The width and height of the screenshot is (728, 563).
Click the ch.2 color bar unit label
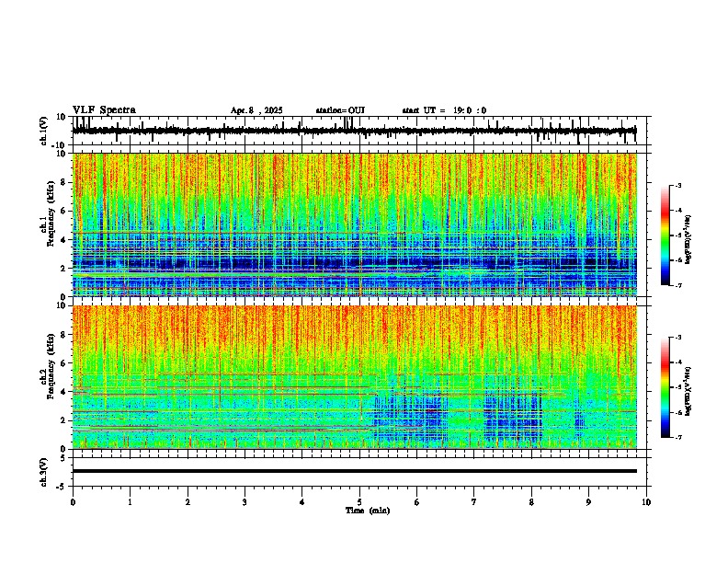pos(688,392)
